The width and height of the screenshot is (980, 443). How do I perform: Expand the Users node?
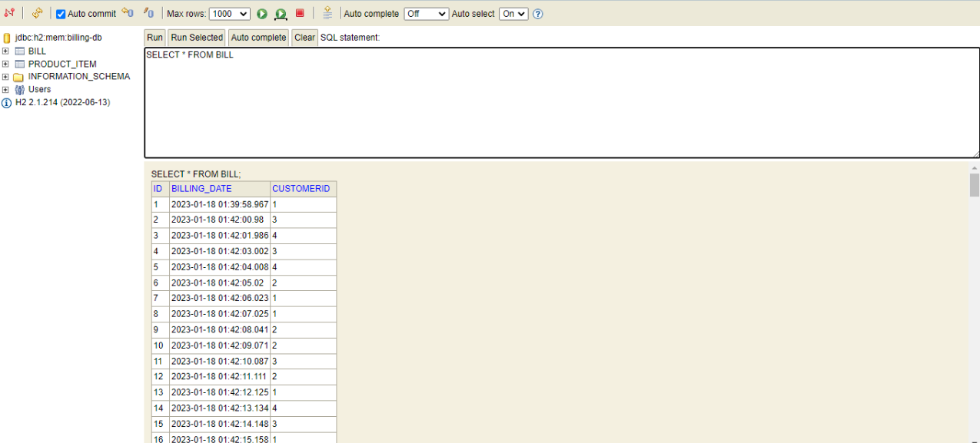[x=5, y=90]
